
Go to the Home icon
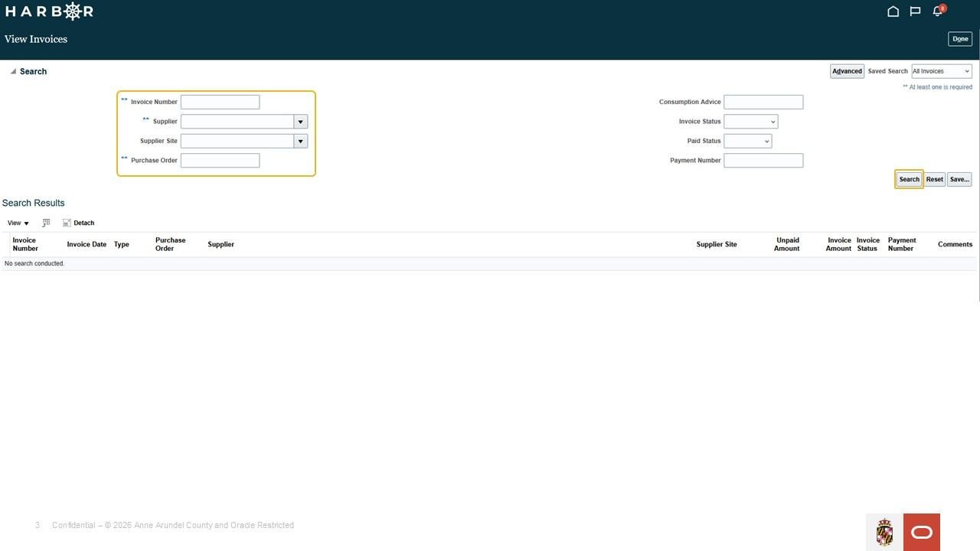tap(893, 11)
